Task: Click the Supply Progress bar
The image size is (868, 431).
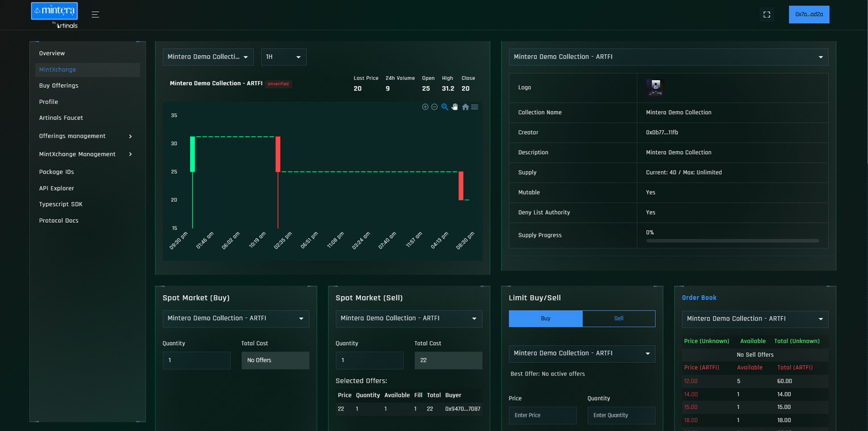Action: 732,241
